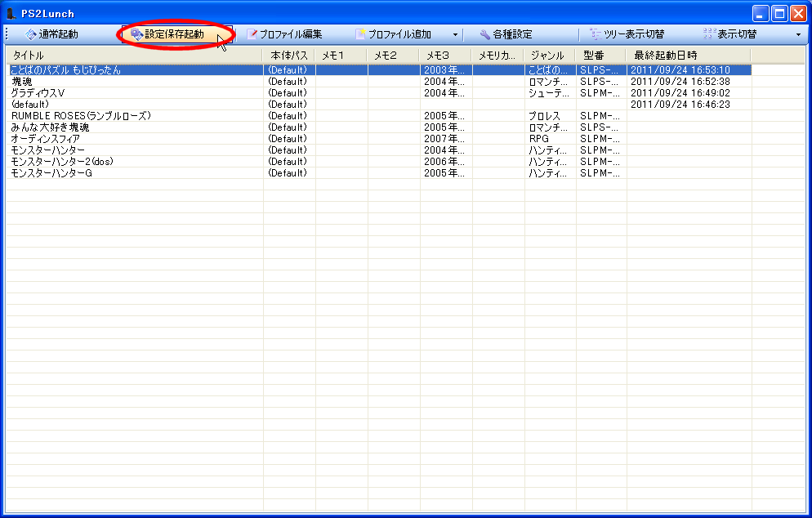Click the 通常起動 launch icon
The width and height of the screenshot is (812, 518).
31,34
